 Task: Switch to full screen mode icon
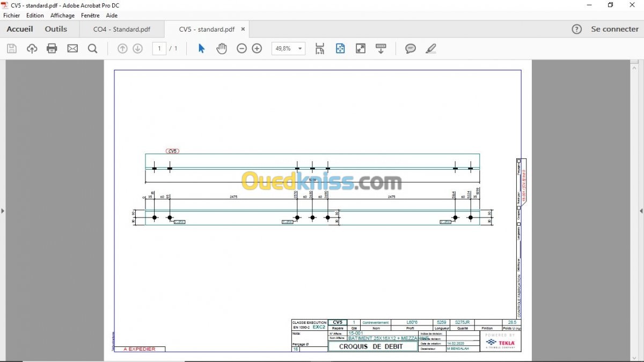(361, 48)
